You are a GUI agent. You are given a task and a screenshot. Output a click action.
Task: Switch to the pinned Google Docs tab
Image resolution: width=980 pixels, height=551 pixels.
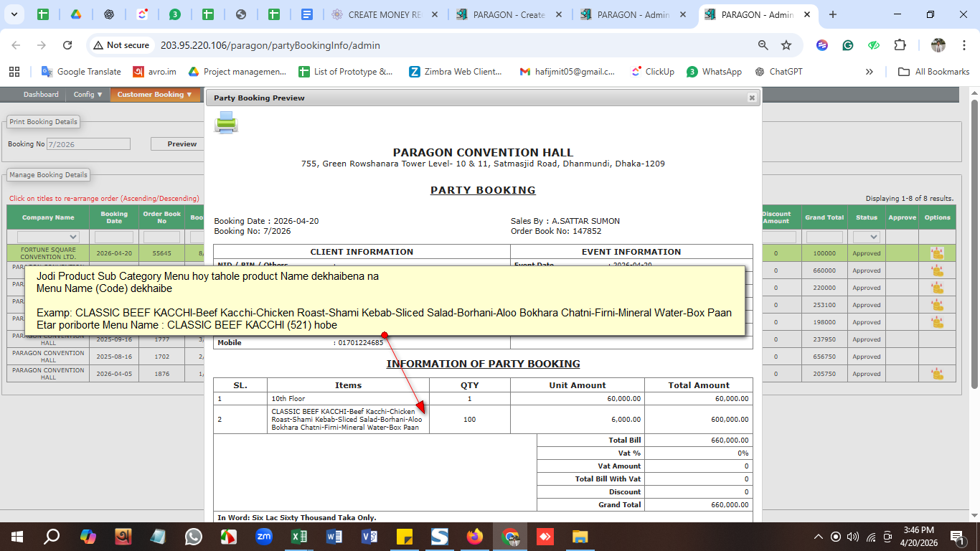point(307,14)
